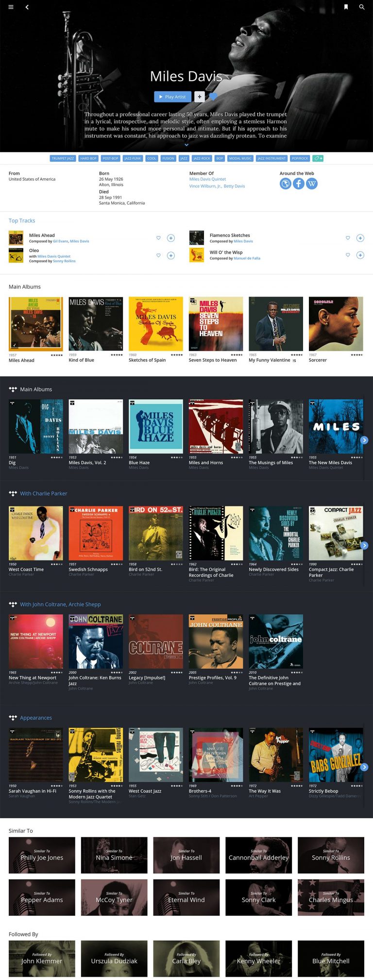Add the Oleo track with plus icon
The height and width of the screenshot is (980, 373).
(x=171, y=255)
